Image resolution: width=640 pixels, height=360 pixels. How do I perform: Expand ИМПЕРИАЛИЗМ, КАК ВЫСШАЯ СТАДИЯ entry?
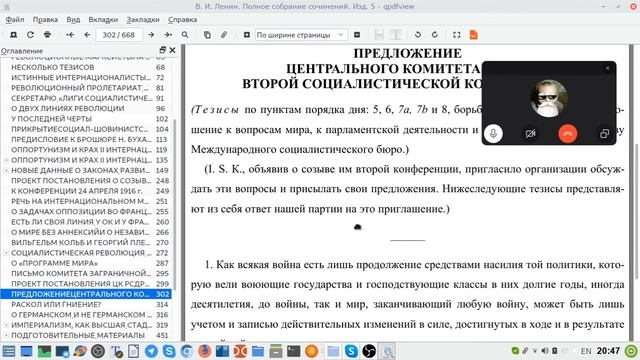tap(6, 325)
